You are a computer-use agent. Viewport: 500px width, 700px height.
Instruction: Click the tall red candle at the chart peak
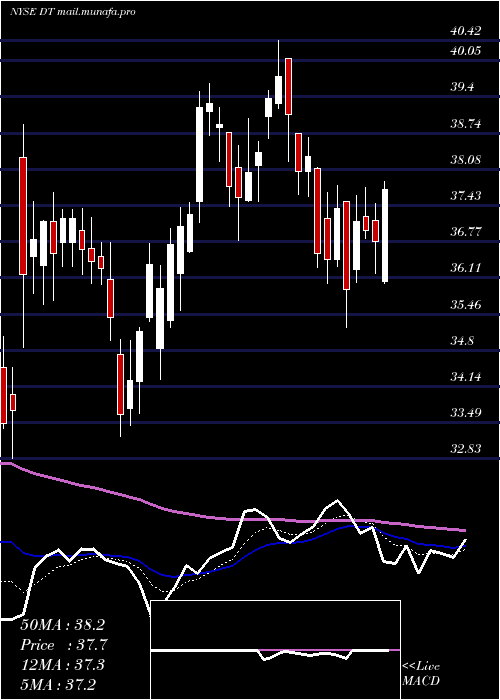(x=289, y=86)
